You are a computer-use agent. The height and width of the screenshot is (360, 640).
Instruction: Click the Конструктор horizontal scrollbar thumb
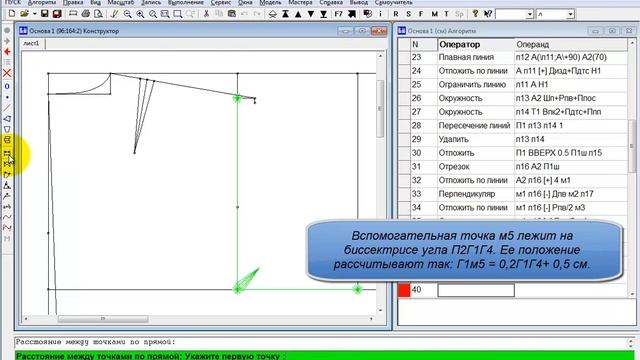(103, 319)
